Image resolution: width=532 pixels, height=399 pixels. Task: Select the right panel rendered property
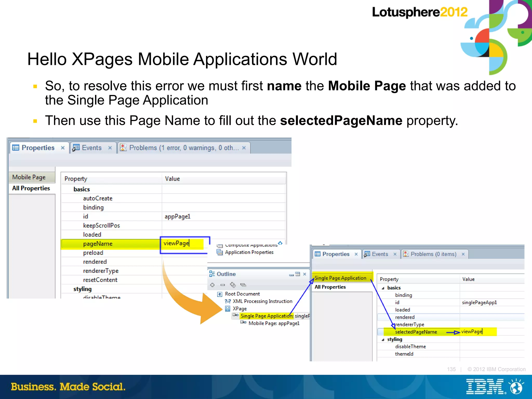point(405,317)
